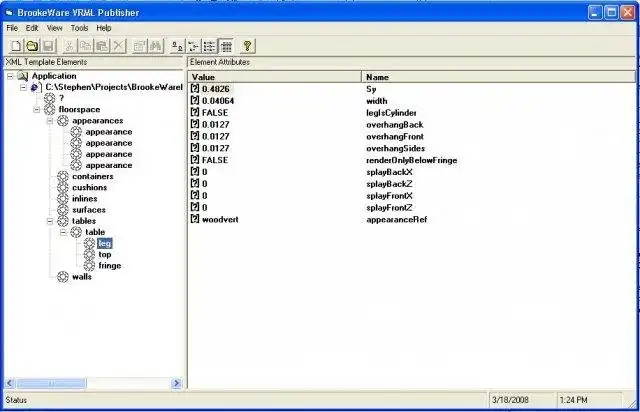The height and width of the screenshot is (412, 640).
Task: Click the gear icon beside cushions
Action: click(62, 187)
